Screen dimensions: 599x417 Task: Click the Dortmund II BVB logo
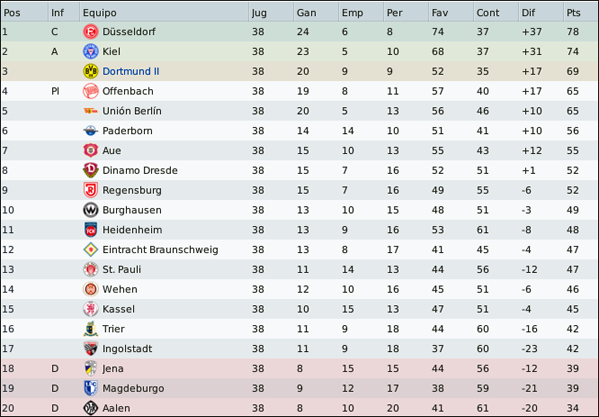point(91,71)
